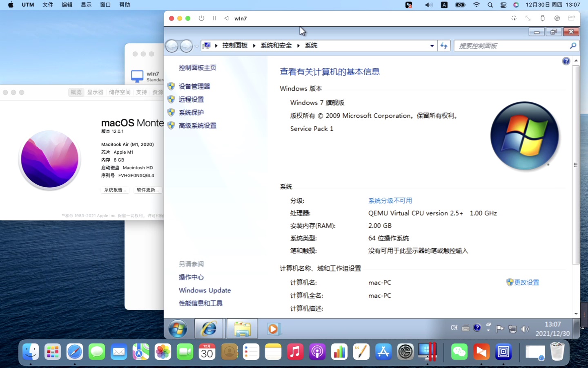The height and width of the screenshot is (368, 588).
Task: Select 控制面板 in the breadcrumb
Action: (235, 45)
